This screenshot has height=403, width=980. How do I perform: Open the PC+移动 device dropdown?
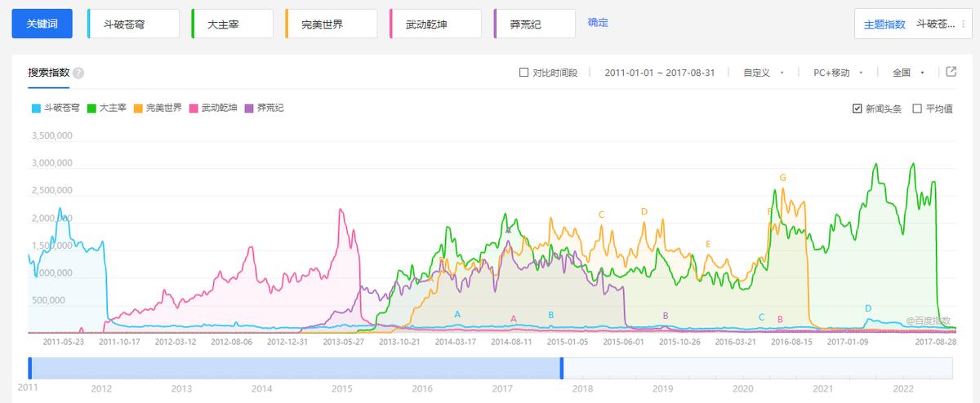[x=838, y=73]
